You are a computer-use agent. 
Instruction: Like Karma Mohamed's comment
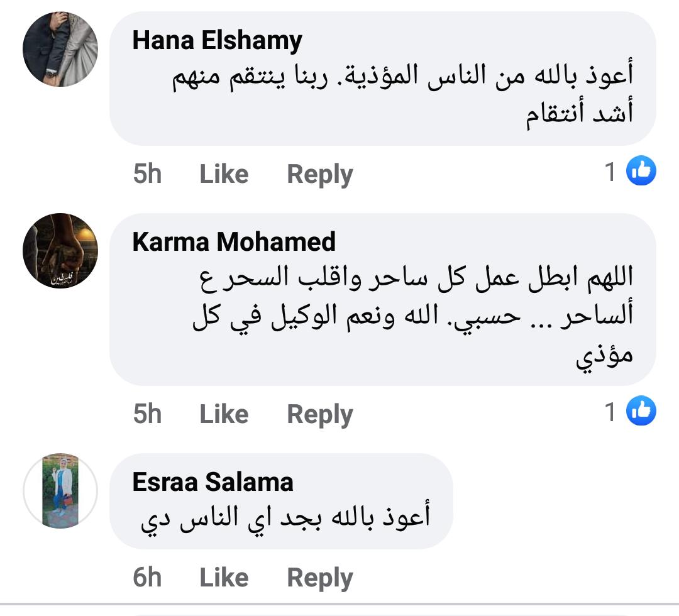point(224,414)
